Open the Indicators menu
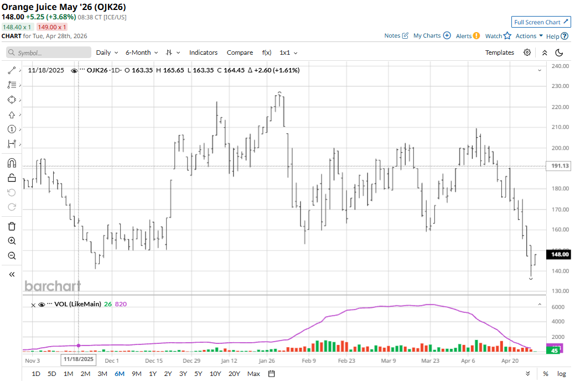 [204, 53]
